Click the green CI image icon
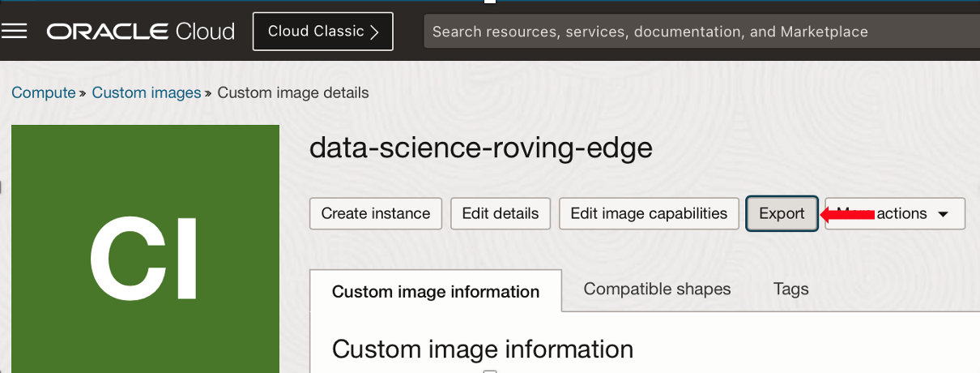980x373 pixels. 145,249
